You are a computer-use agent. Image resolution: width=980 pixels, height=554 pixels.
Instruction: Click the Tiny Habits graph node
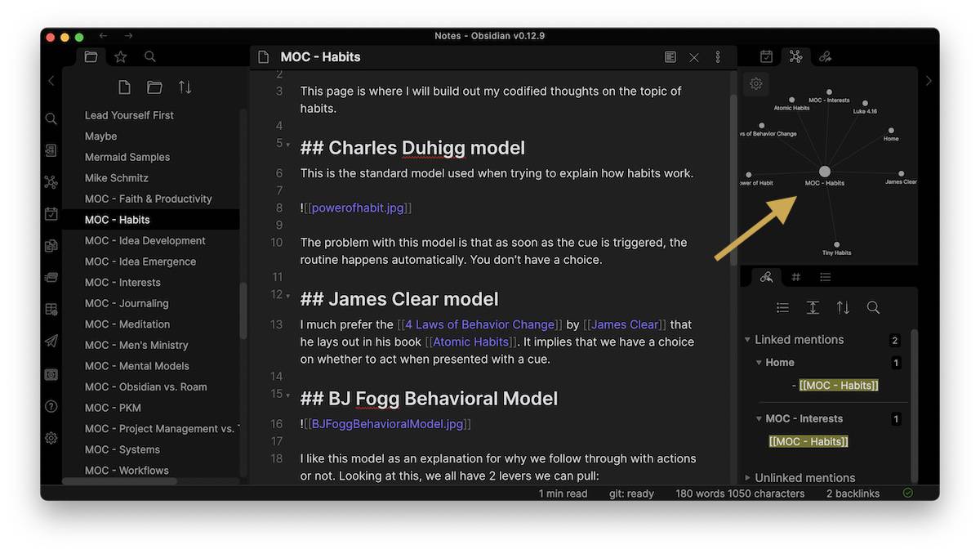836,244
